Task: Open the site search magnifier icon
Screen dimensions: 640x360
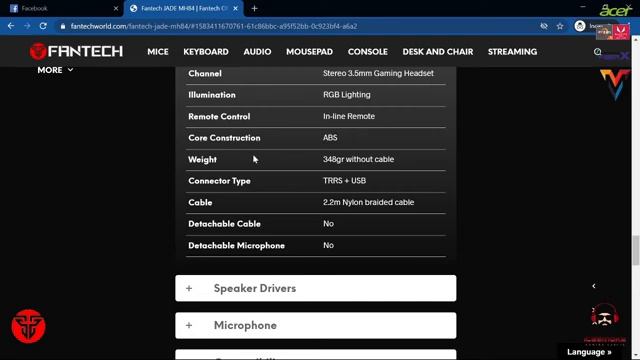Action: coord(598,52)
